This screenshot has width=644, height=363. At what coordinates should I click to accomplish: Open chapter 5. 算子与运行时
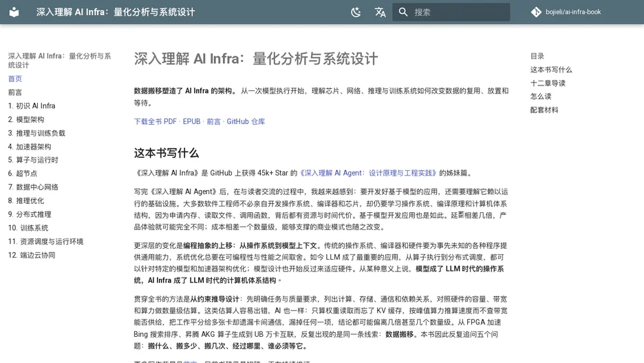pyautogui.click(x=33, y=160)
